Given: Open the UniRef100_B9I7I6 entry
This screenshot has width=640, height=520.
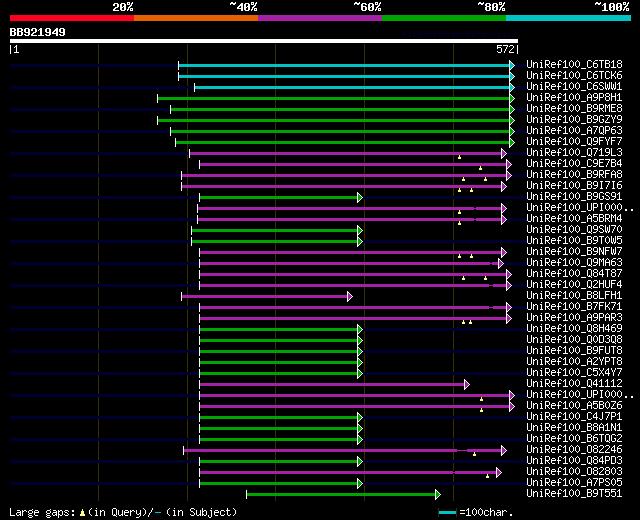Looking at the screenshot, I should (x=574, y=186).
